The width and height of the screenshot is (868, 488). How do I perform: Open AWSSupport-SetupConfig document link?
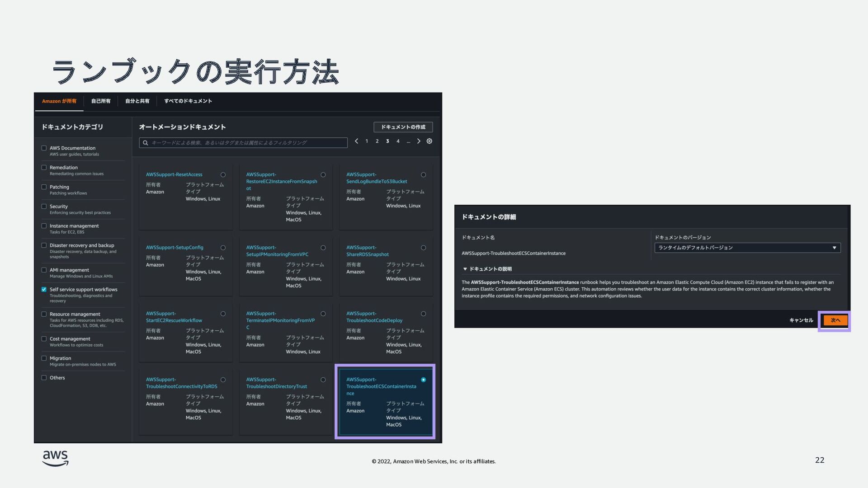[175, 248]
